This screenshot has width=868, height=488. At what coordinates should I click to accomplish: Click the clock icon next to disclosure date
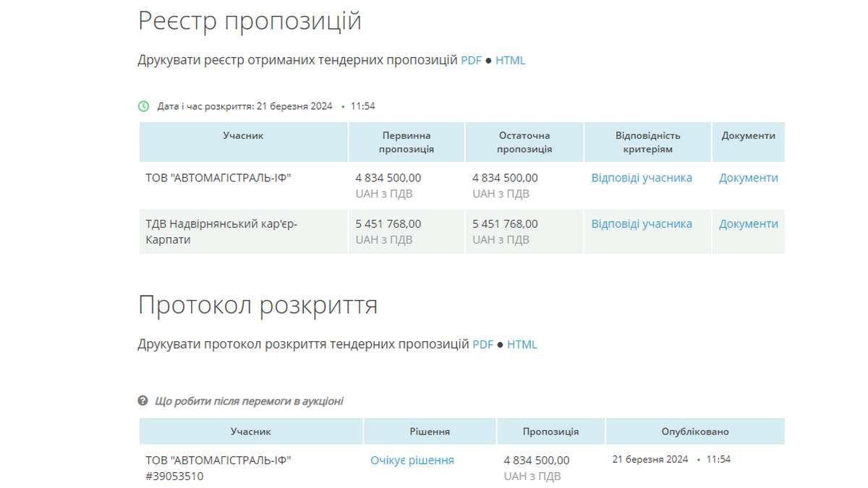(x=143, y=105)
